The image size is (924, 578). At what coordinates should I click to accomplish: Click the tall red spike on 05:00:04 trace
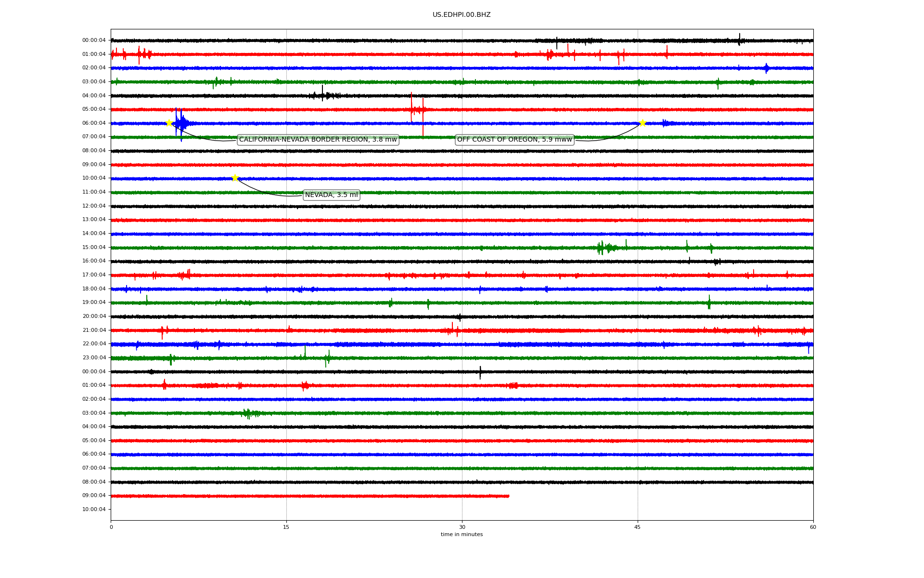pyautogui.click(x=423, y=116)
